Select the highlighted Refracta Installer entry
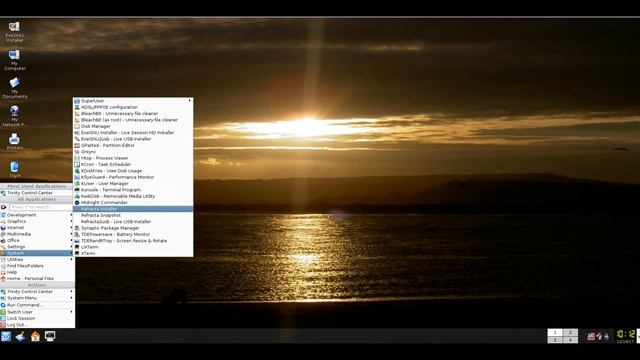The height and width of the screenshot is (360, 640). click(133, 209)
